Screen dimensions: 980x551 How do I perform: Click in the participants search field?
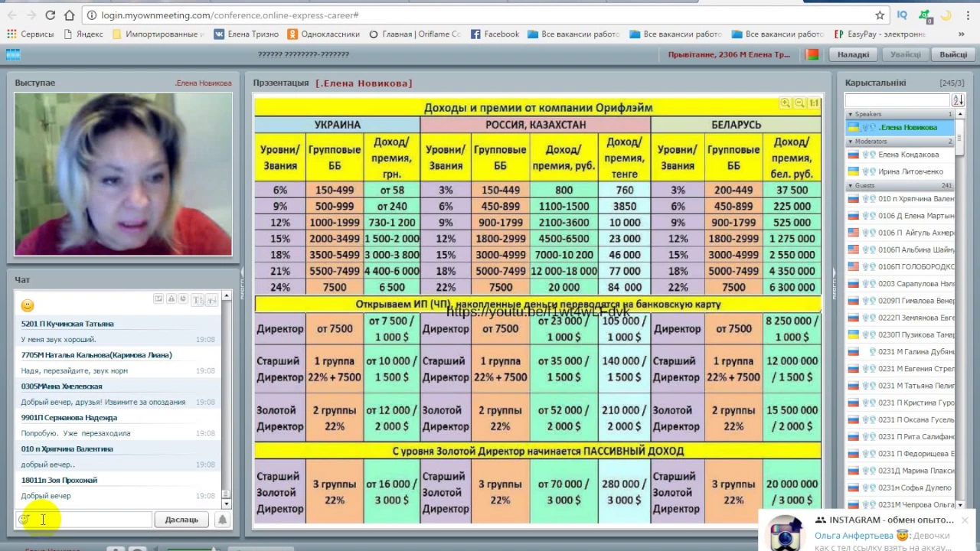coord(897,100)
